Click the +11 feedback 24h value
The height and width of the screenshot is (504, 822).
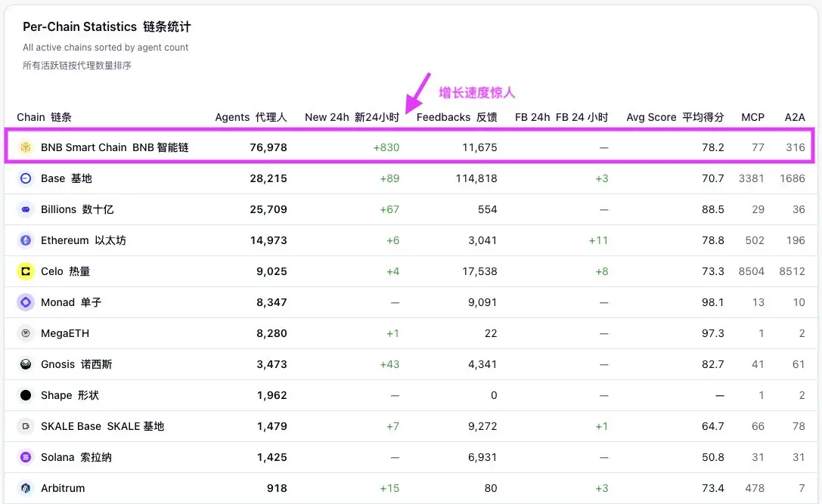598,240
